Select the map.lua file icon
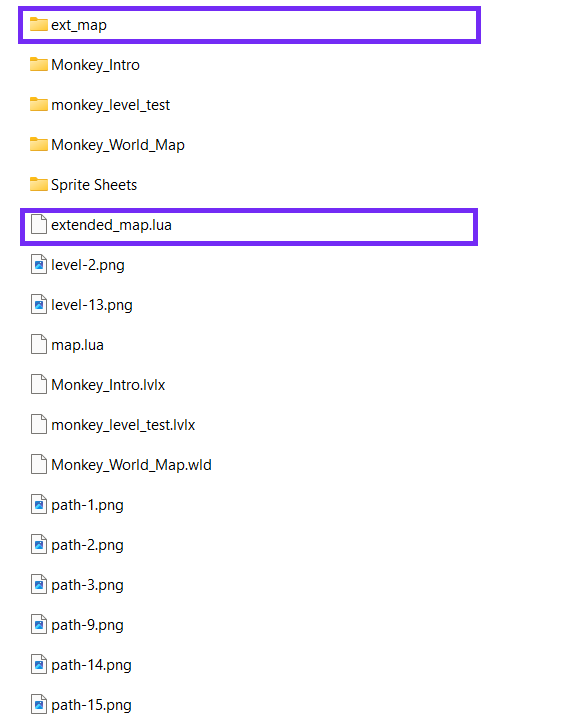Image resolution: width=563 pixels, height=714 pixels. (x=39, y=345)
